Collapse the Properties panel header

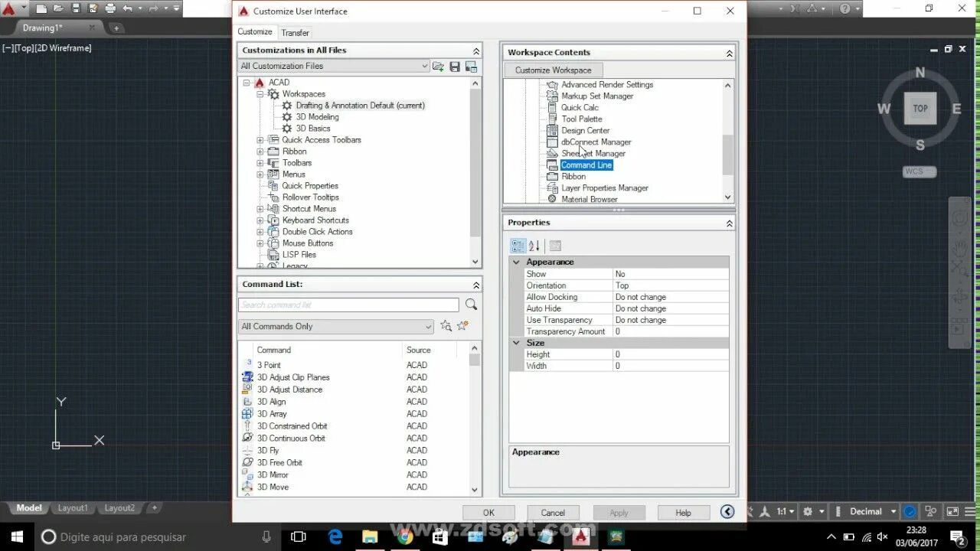tap(729, 223)
